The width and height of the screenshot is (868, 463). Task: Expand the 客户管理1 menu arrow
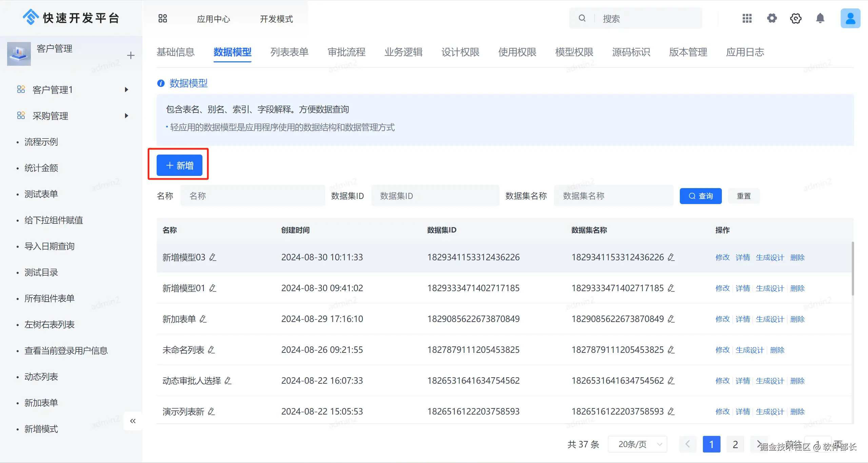coord(126,89)
